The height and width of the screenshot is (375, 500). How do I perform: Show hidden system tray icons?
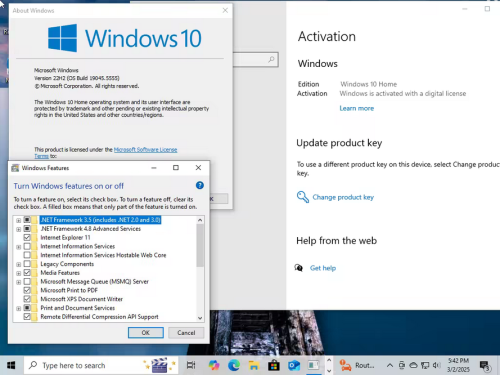click(389, 365)
